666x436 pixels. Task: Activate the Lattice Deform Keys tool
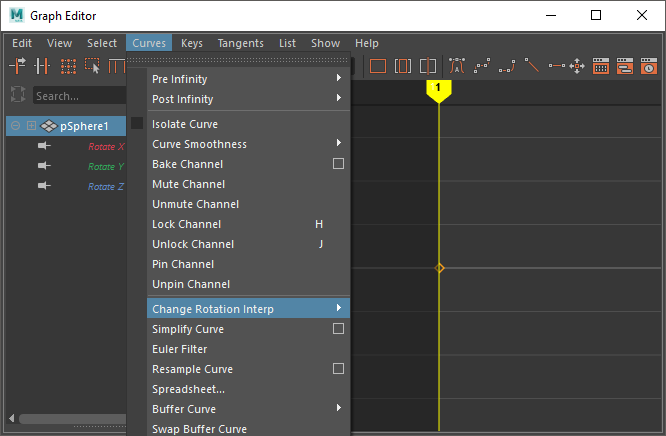click(68, 66)
